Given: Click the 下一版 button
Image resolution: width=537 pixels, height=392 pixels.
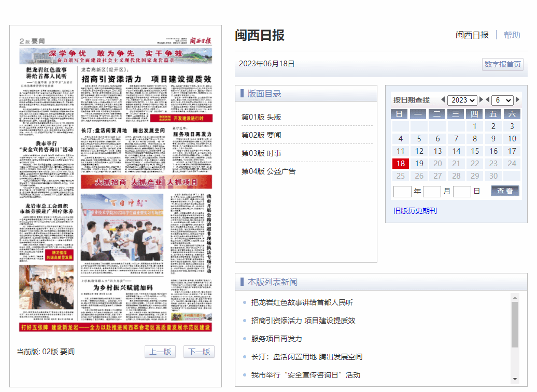Looking at the screenshot, I should tap(199, 352).
